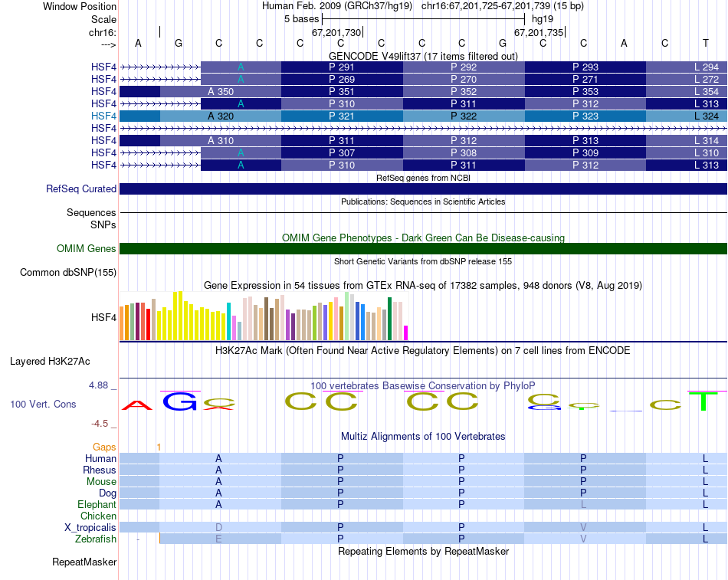Click the 100 Vert. Cons track label
Image resolution: width=728 pixels, height=580 pixels.
[43, 404]
